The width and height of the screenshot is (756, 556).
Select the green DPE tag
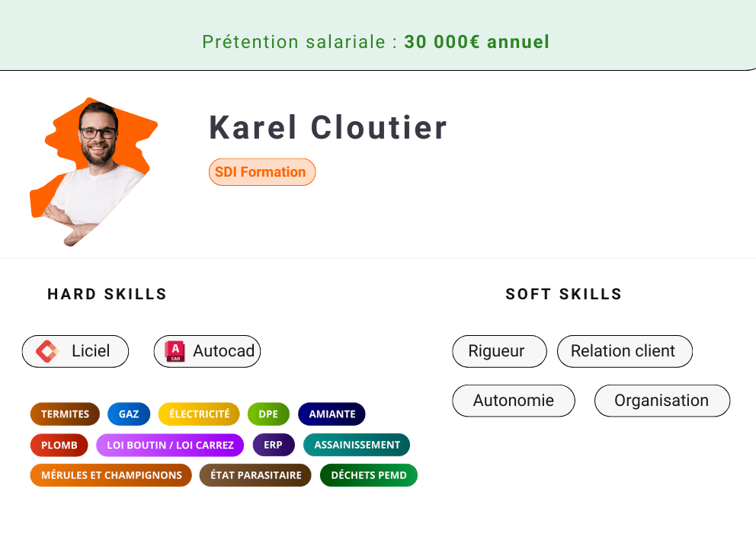pos(268,414)
